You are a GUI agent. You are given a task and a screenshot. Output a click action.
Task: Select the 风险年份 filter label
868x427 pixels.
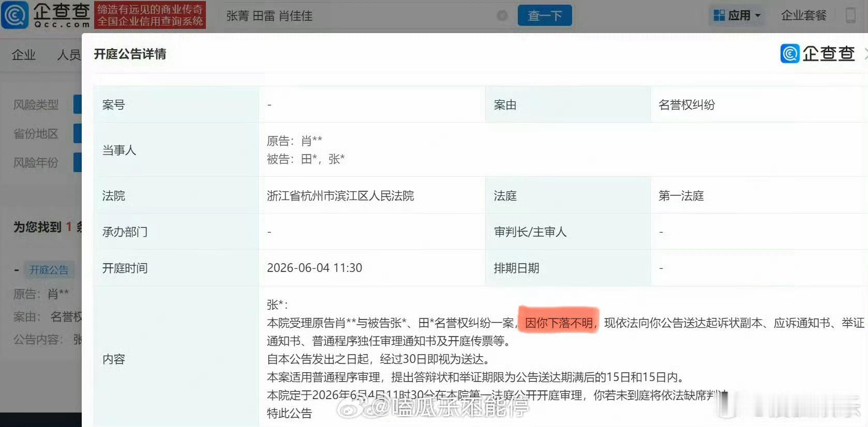[x=36, y=162]
